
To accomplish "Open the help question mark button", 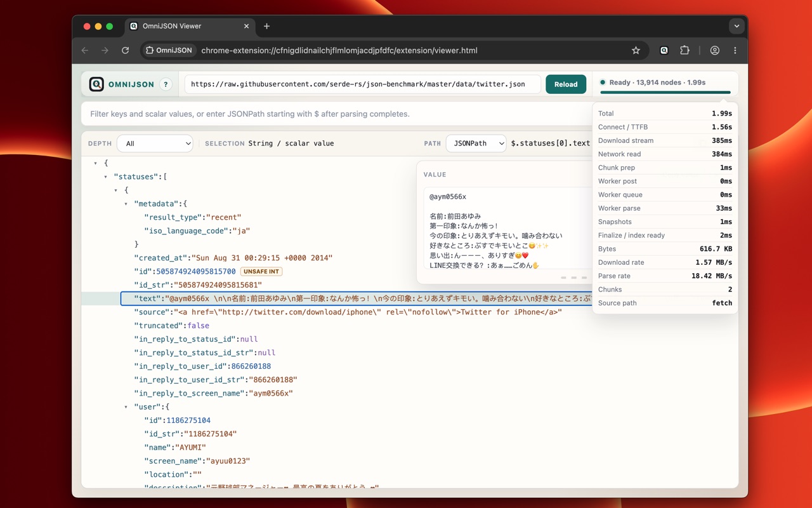I will [166, 84].
